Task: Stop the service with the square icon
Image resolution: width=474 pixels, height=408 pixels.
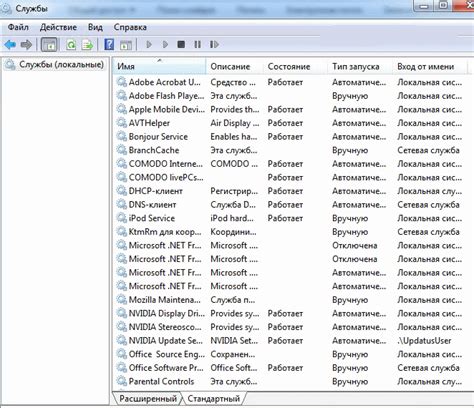Action: click(181, 44)
